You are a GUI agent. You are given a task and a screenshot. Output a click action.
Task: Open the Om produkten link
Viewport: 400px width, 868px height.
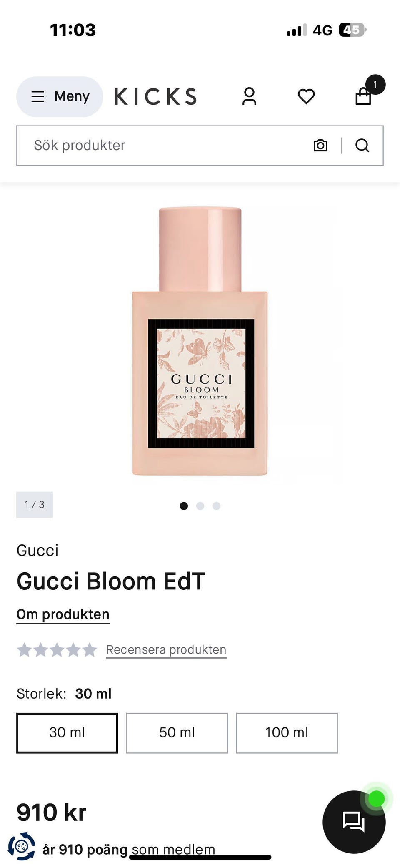pyautogui.click(x=63, y=614)
